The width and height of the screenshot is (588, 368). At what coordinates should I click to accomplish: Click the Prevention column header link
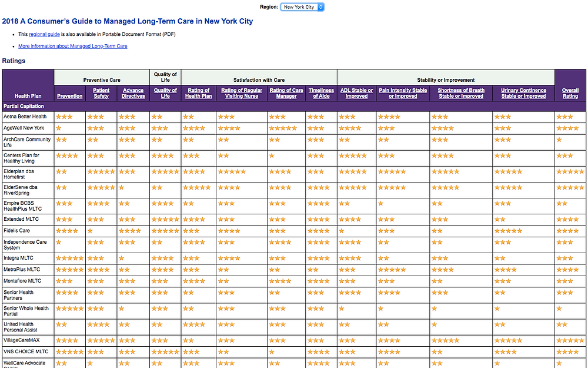[69, 95]
